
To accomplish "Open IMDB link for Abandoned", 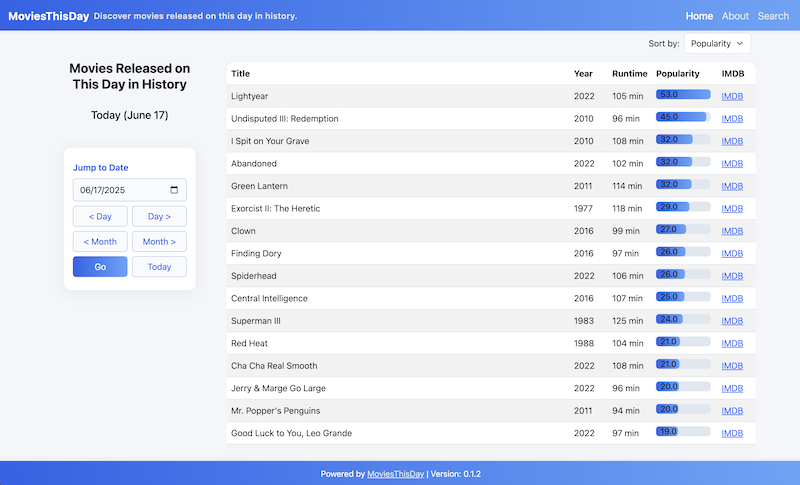I will click(732, 163).
